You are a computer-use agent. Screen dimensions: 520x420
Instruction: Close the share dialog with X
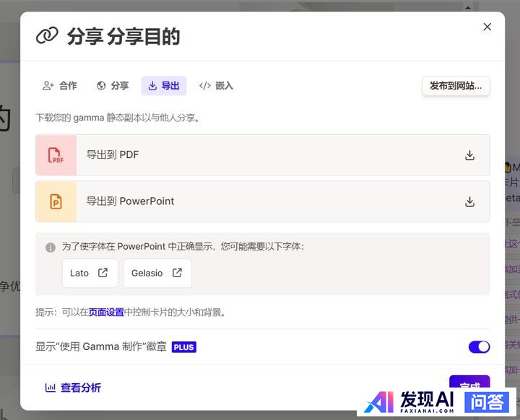pyautogui.click(x=487, y=27)
